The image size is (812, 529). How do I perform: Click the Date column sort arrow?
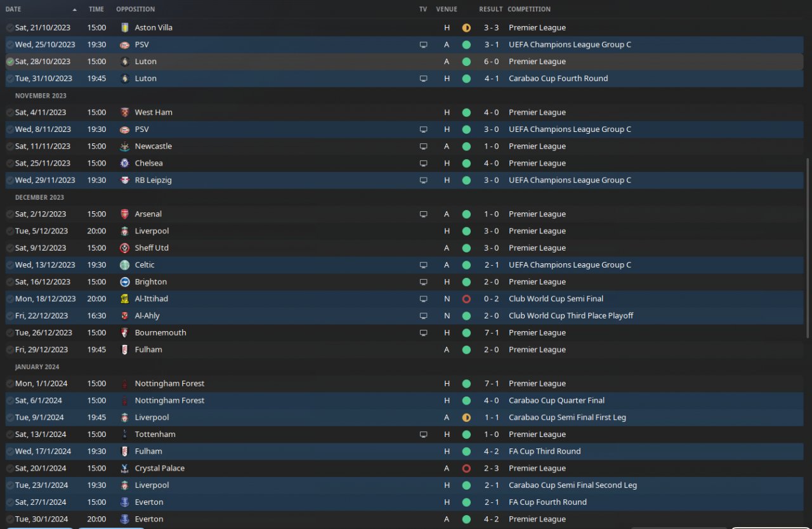[75, 10]
